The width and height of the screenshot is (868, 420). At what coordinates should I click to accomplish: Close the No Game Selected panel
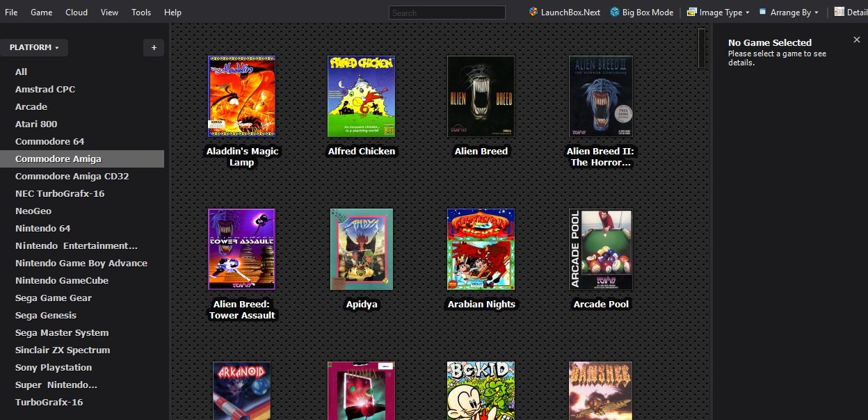click(857, 40)
